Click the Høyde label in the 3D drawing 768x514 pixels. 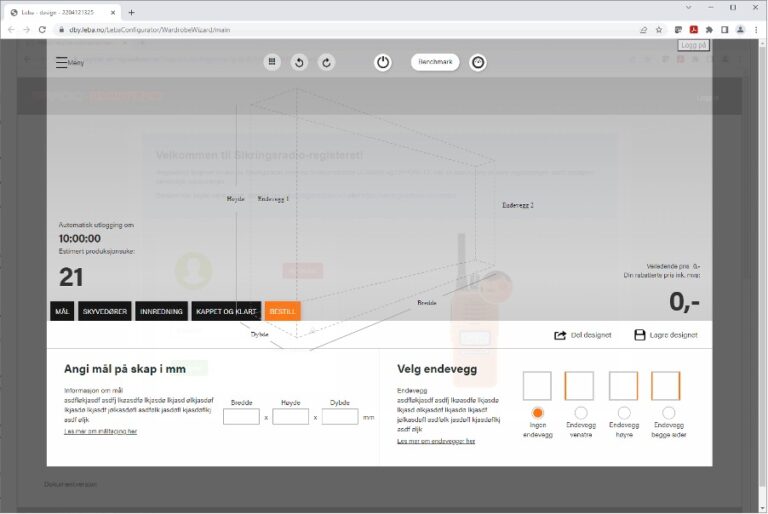(x=236, y=199)
